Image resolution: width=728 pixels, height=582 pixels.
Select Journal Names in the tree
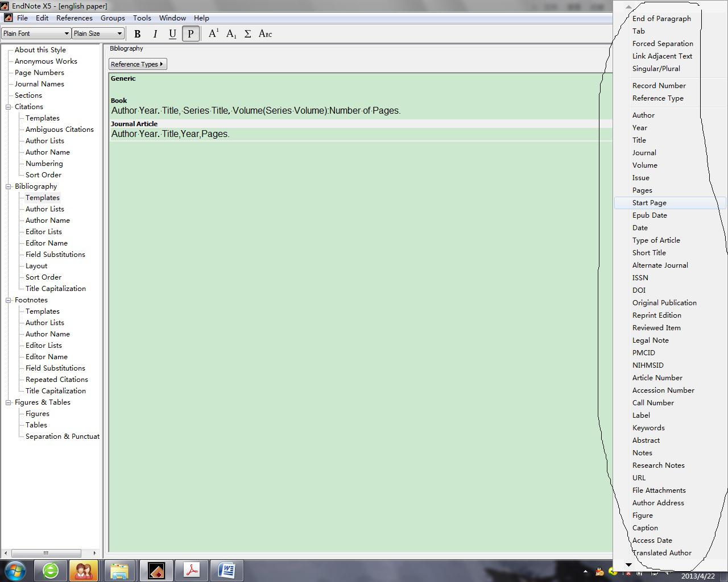(39, 84)
